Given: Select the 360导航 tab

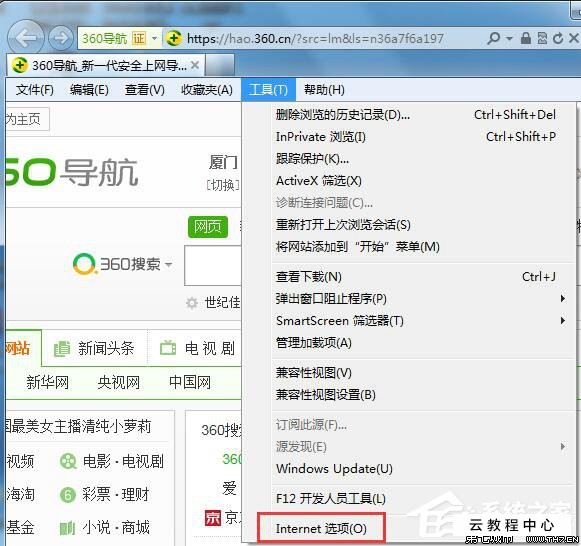Looking at the screenshot, I should click(105, 66).
